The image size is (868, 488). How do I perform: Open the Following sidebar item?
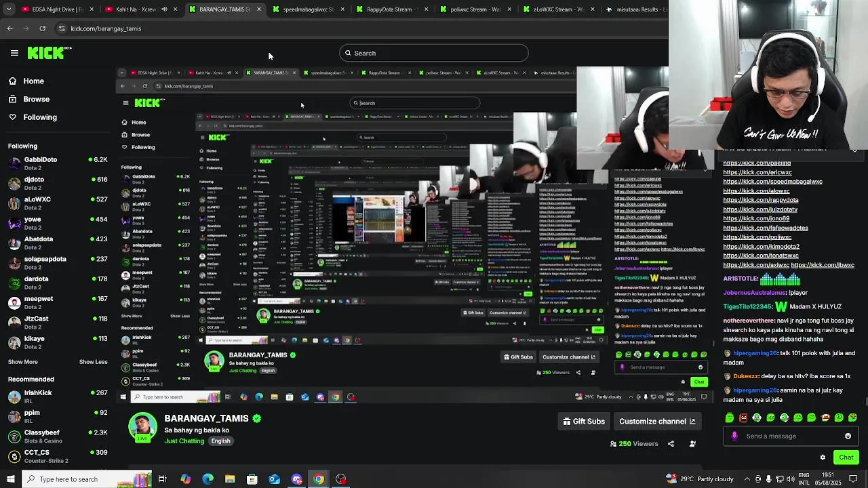pos(33,117)
